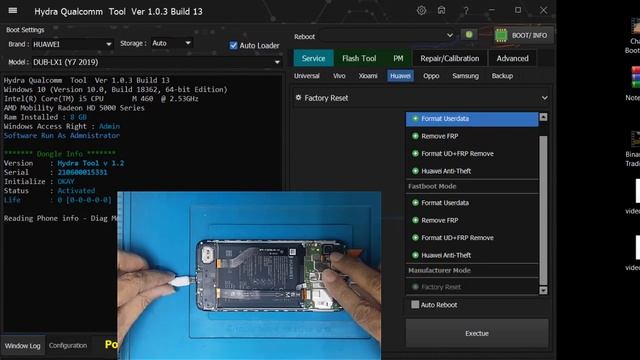Select Fastboot Mode Remove FRP option

click(x=472, y=220)
